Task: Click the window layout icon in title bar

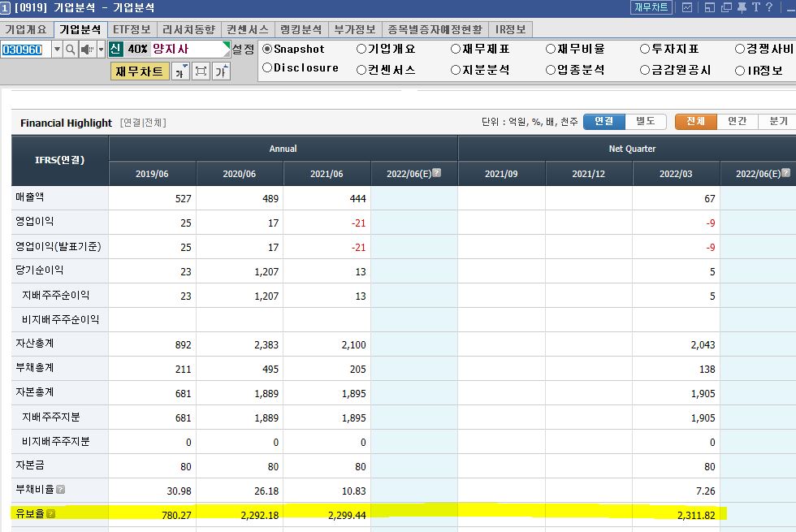Action: click(x=709, y=7)
